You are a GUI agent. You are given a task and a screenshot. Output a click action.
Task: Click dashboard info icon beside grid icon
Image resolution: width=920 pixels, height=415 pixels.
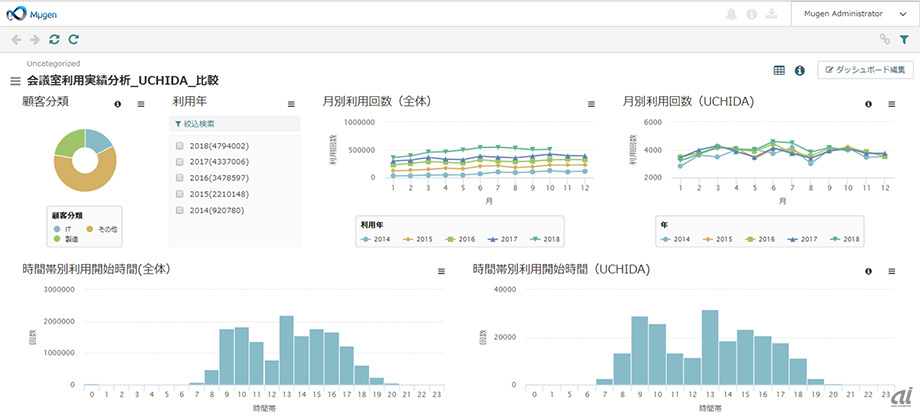(799, 70)
